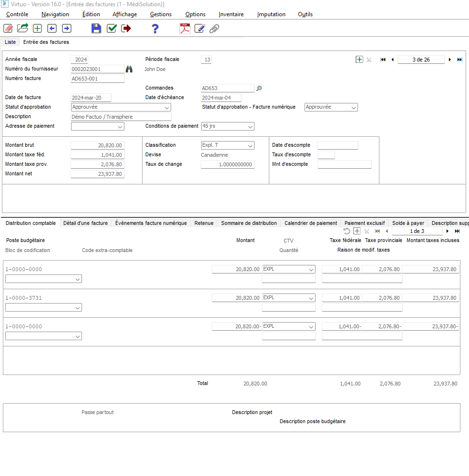Click the Date d'escompte field
469x476 pixels.
[338, 145]
